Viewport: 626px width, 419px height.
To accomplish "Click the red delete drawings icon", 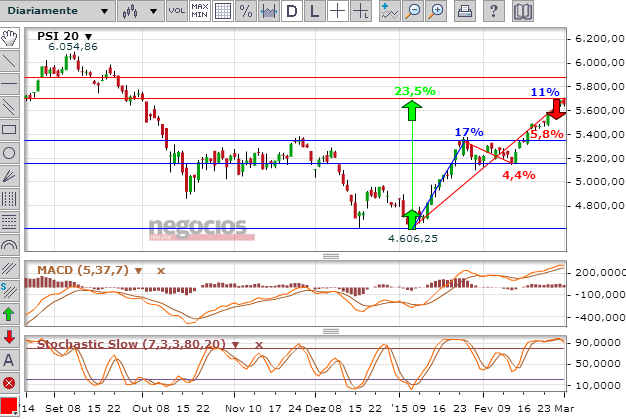I will [x=10, y=383].
